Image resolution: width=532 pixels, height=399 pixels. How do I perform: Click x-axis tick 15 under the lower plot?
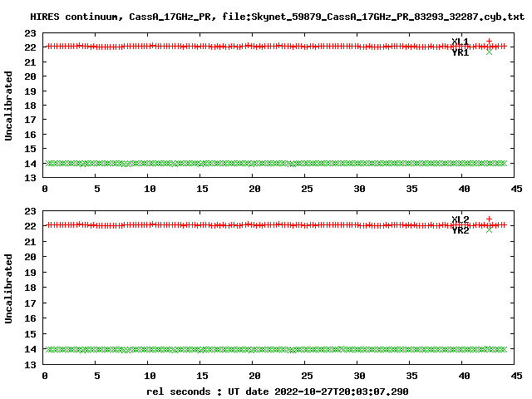point(202,376)
